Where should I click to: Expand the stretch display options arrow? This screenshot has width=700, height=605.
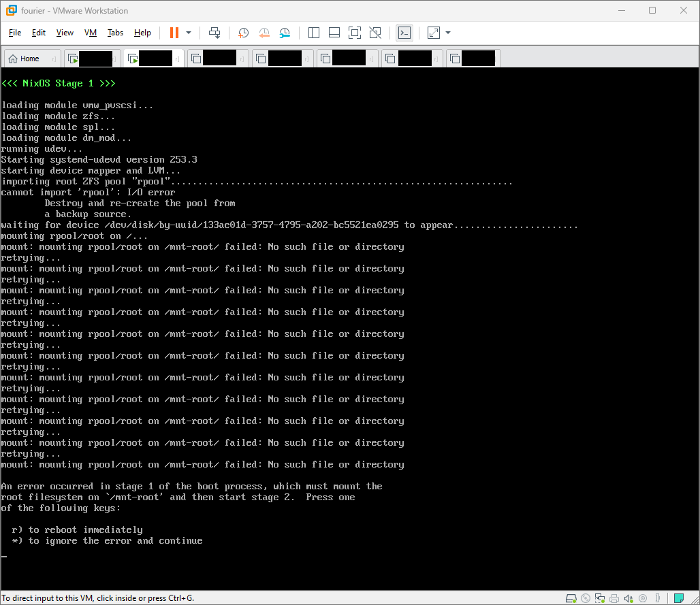[448, 33]
